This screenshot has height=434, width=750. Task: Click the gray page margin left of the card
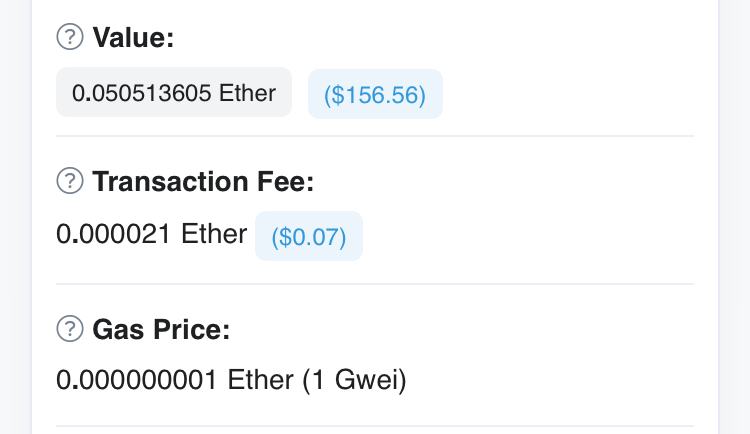point(15,217)
